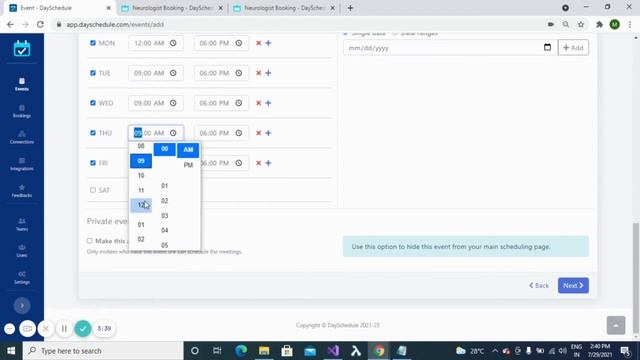Uncheck the FRI checkbox

[x=93, y=162]
